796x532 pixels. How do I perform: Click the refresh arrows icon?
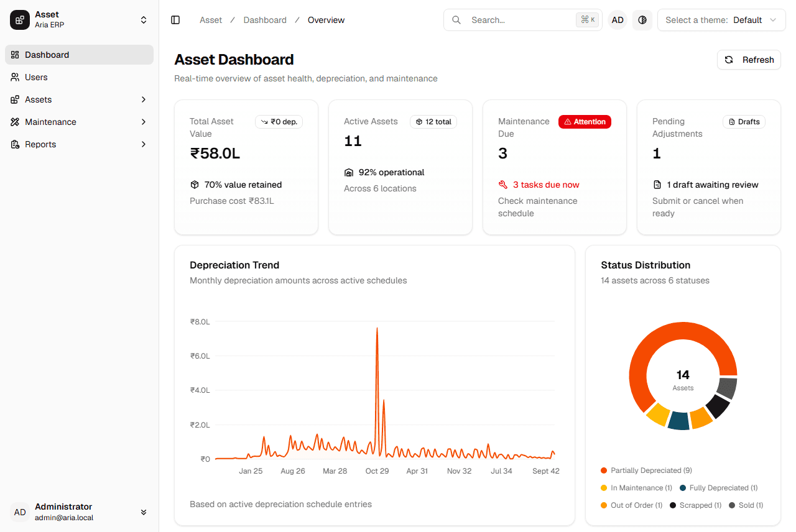pos(729,60)
